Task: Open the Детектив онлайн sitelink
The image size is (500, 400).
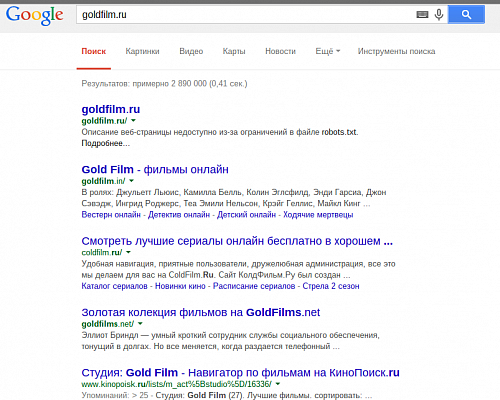Action: [179, 215]
